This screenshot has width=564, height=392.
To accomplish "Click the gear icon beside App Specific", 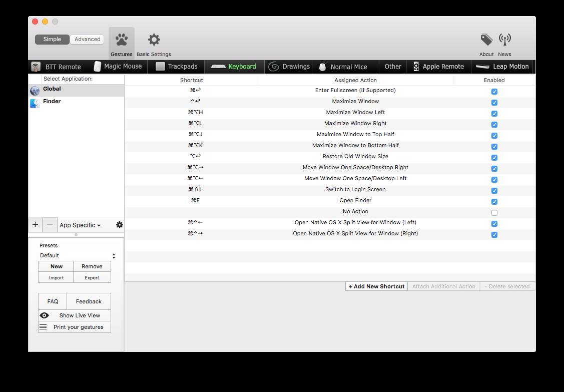I will [x=119, y=225].
